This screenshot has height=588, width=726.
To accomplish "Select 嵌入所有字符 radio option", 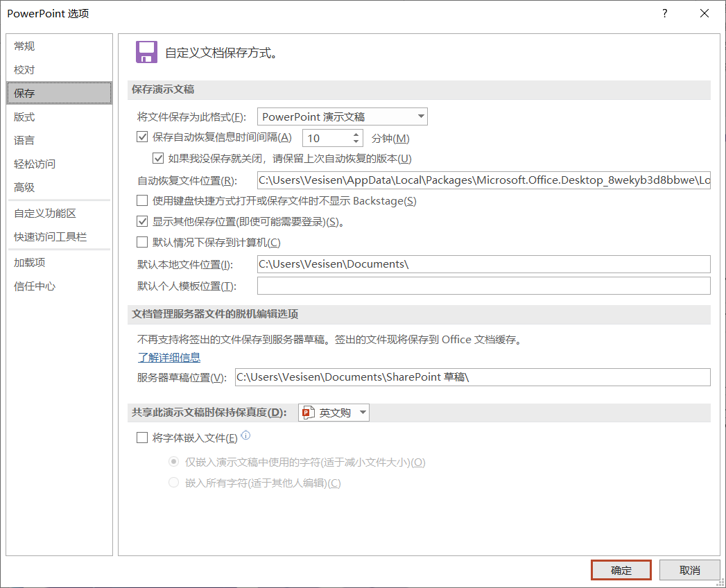I will [x=173, y=483].
